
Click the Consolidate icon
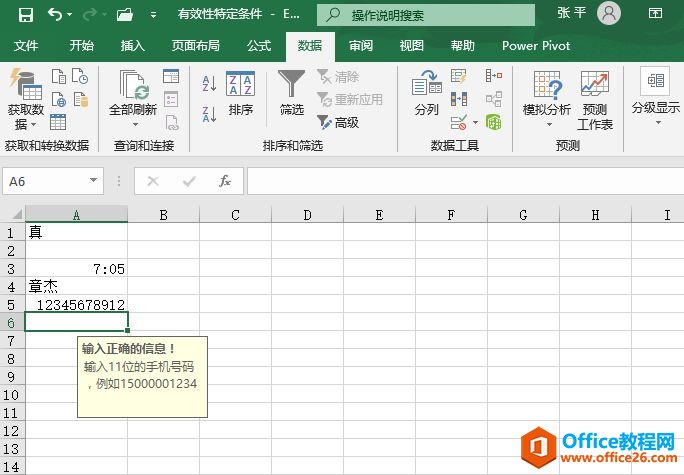tap(493, 76)
